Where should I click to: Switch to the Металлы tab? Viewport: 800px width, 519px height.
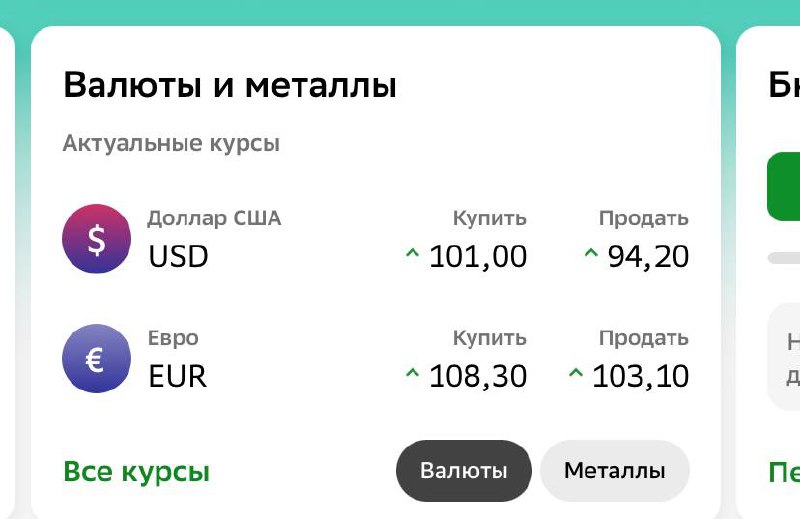coord(614,471)
